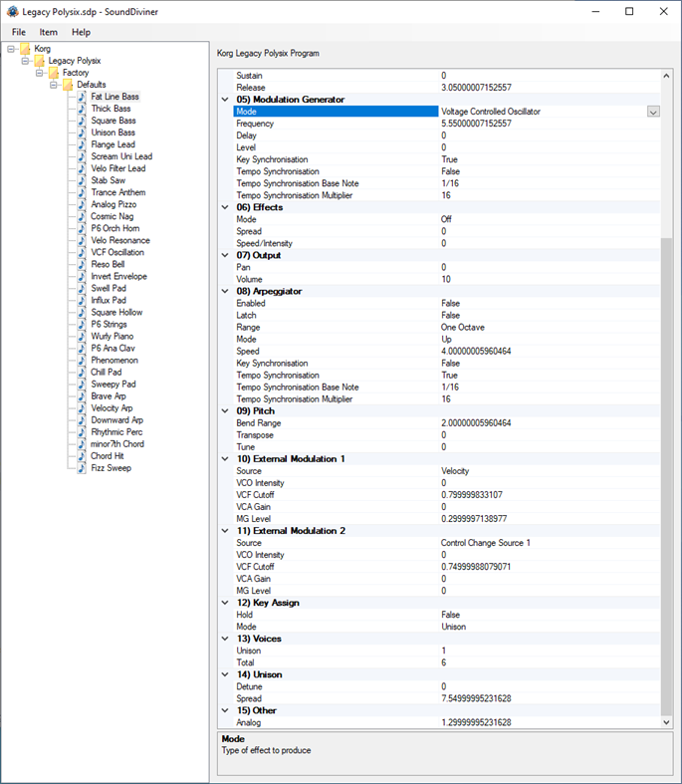Collapse the Korg tree node
The height and width of the screenshot is (784, 682).
click(11, 49)
